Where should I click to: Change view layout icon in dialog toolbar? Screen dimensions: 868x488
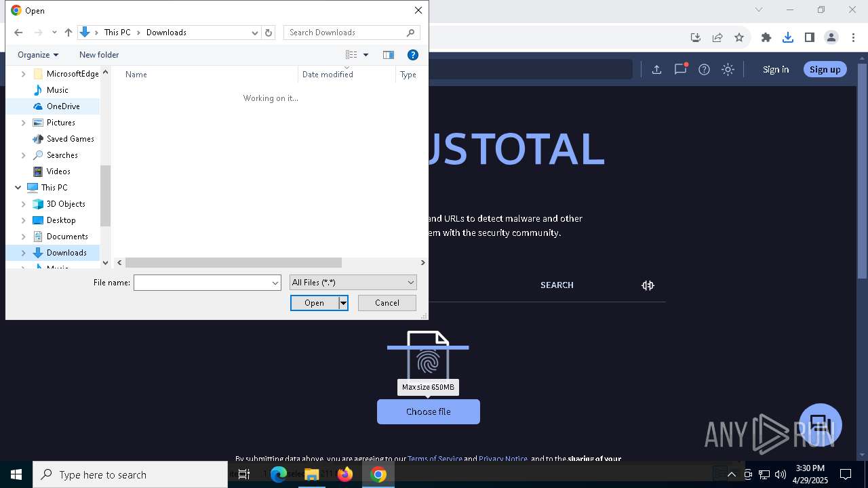tap(351, 55)
